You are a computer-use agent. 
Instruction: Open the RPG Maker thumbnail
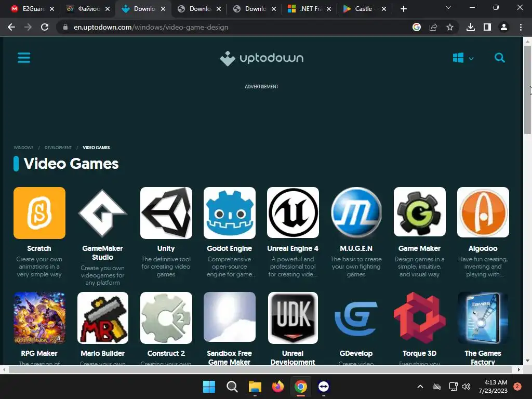39,318
